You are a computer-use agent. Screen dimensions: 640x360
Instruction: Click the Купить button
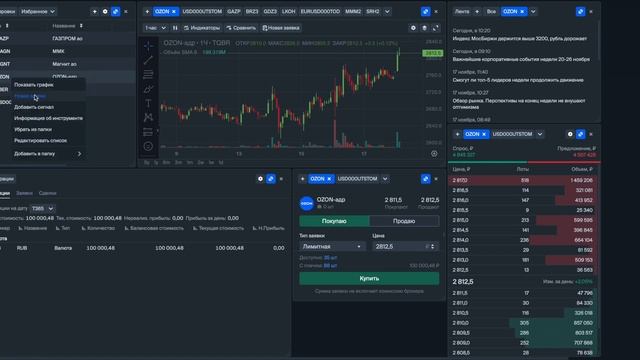369,278
